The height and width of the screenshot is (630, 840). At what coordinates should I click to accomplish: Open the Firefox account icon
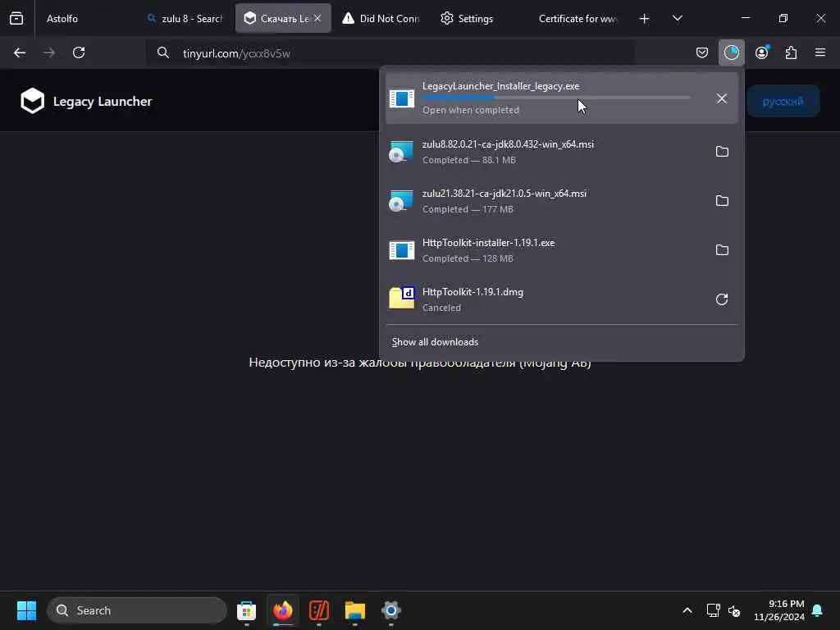761,52
